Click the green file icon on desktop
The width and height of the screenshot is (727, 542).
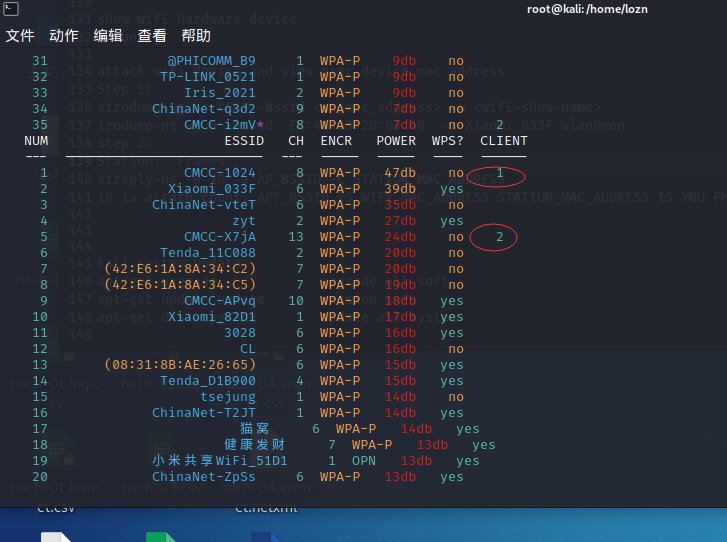pyautogui.click(x=161, y=537)
